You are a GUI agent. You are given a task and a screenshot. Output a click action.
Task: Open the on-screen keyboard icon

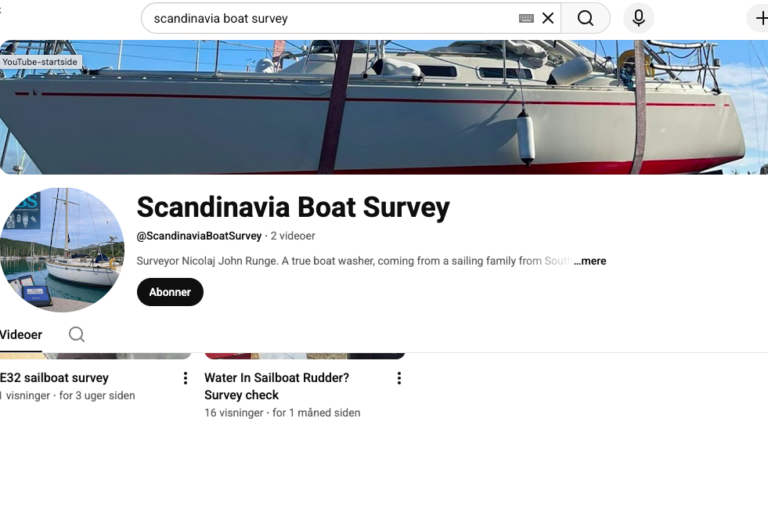click(526, 19)
